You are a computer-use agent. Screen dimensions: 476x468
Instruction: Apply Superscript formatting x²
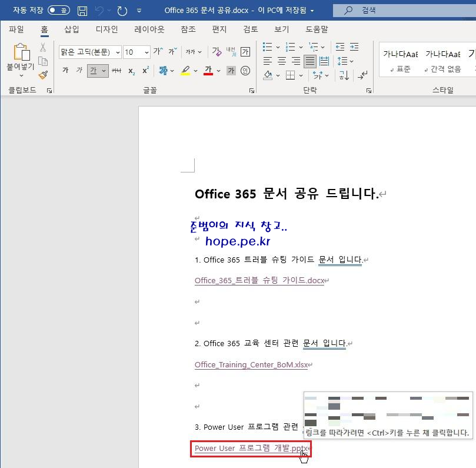point(145,71)
